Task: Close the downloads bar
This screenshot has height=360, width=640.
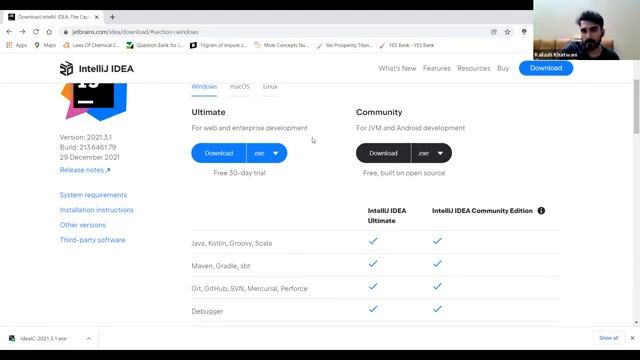Action: point(632,338)
